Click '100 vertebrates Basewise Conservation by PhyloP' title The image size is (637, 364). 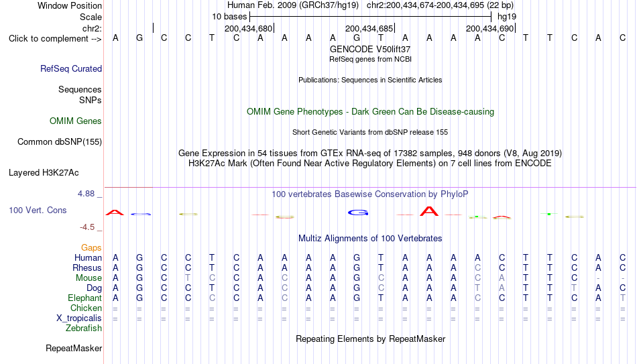click(370, 194)
